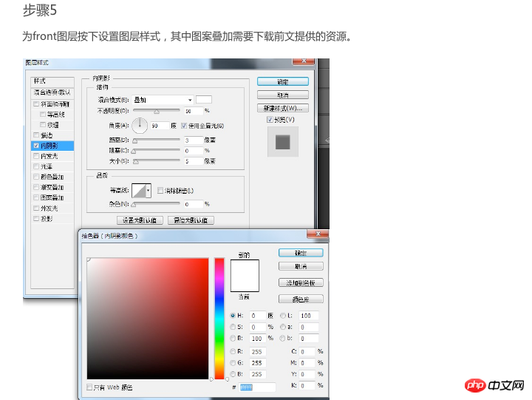Enable the Stroke (描边) checkbox

coord(36,135)
